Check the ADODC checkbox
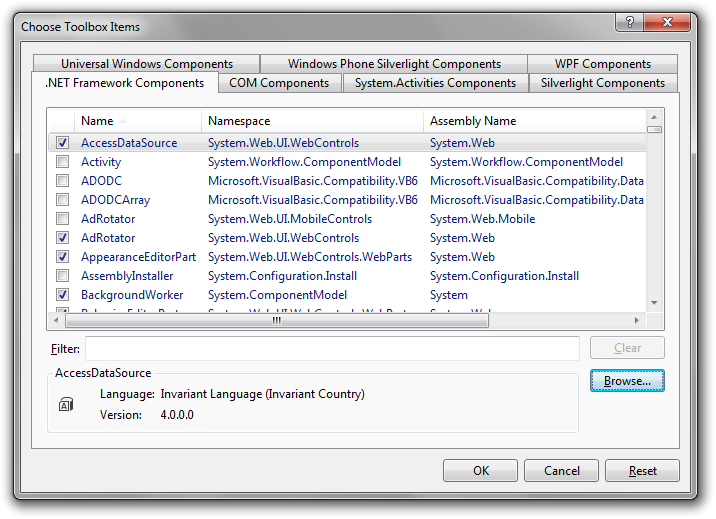 click(x=63, y=181)
